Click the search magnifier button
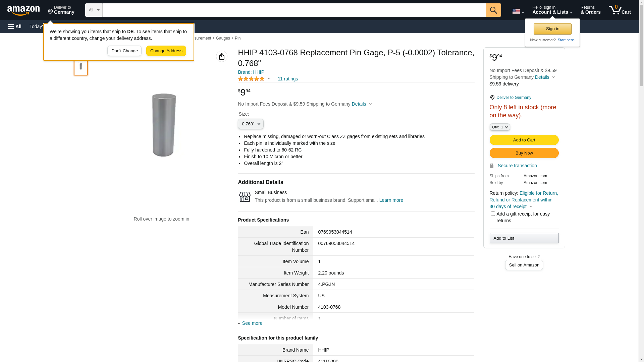 point(493,10)
